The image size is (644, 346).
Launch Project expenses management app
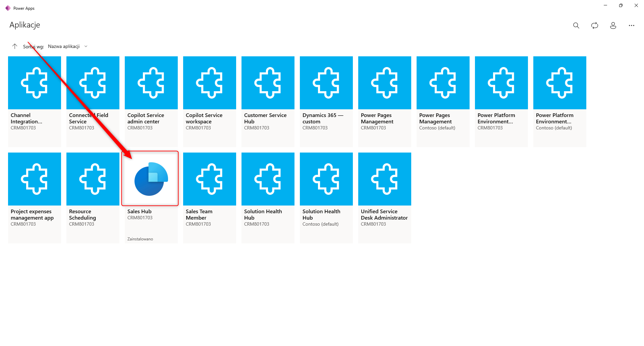(35, 179)
